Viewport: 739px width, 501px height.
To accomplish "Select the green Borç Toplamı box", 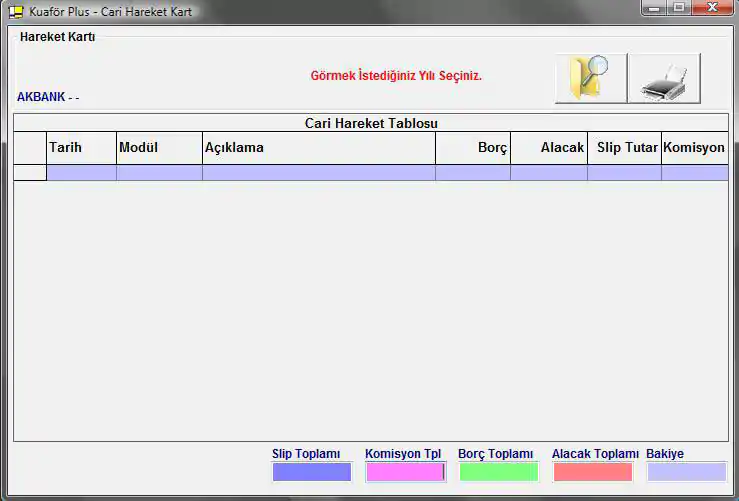I will [498, 472].
